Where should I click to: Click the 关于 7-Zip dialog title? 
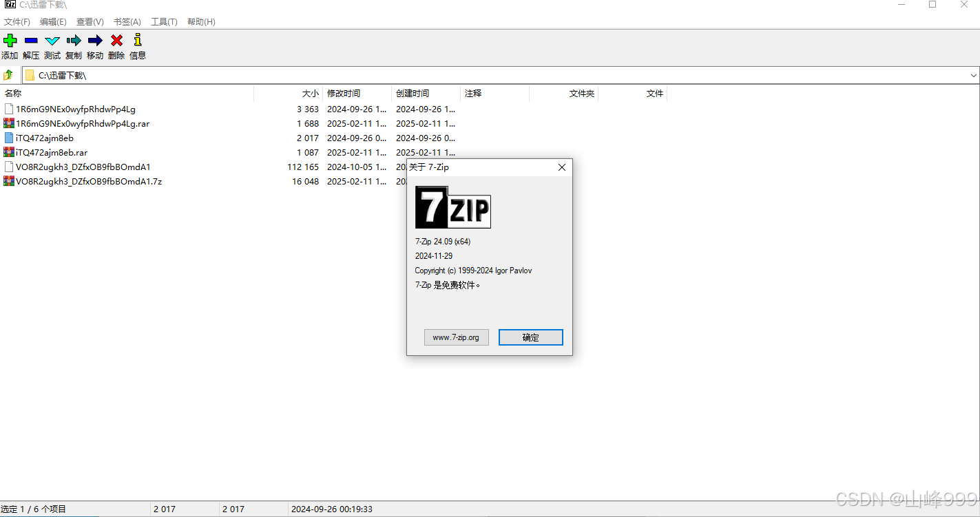click(429, 167)
